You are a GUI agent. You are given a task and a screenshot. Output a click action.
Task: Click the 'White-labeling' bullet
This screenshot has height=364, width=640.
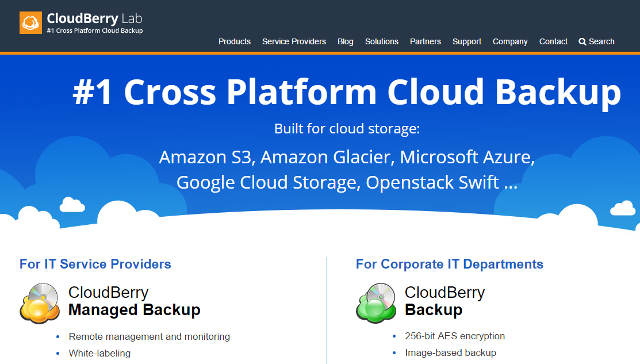point(99,354)
